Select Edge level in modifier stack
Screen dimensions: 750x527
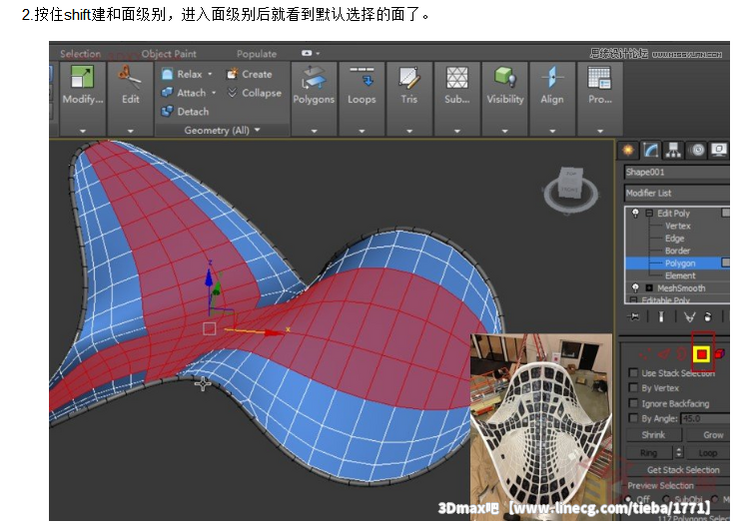(x=674, y=238)
